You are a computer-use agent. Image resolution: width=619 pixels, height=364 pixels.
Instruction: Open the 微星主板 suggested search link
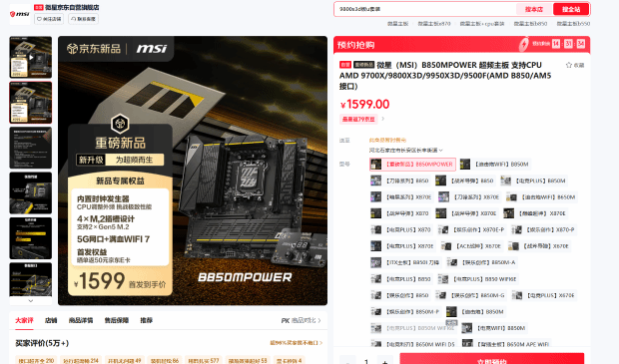pos(397,24)
